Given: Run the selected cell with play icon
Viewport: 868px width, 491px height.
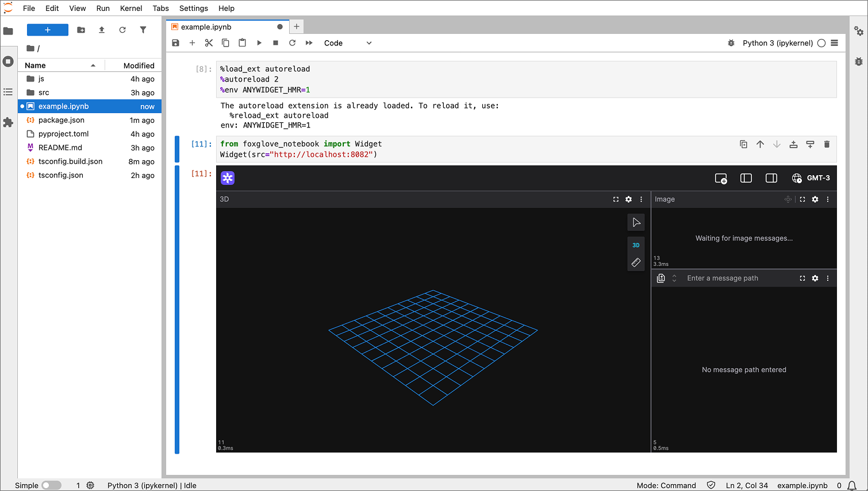Looking at the screenshot, I should [259, 43].
